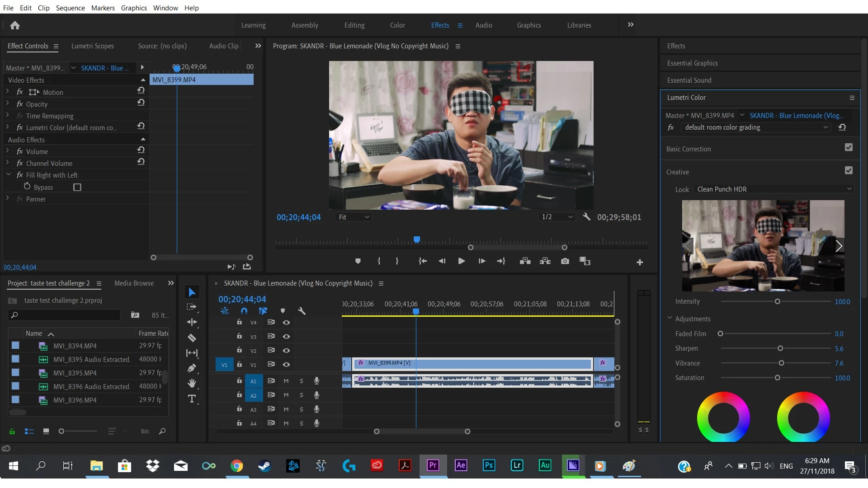868x488 pixels.
Task: Click the Export Frame camera icon
Action: (x=565, y=261)
